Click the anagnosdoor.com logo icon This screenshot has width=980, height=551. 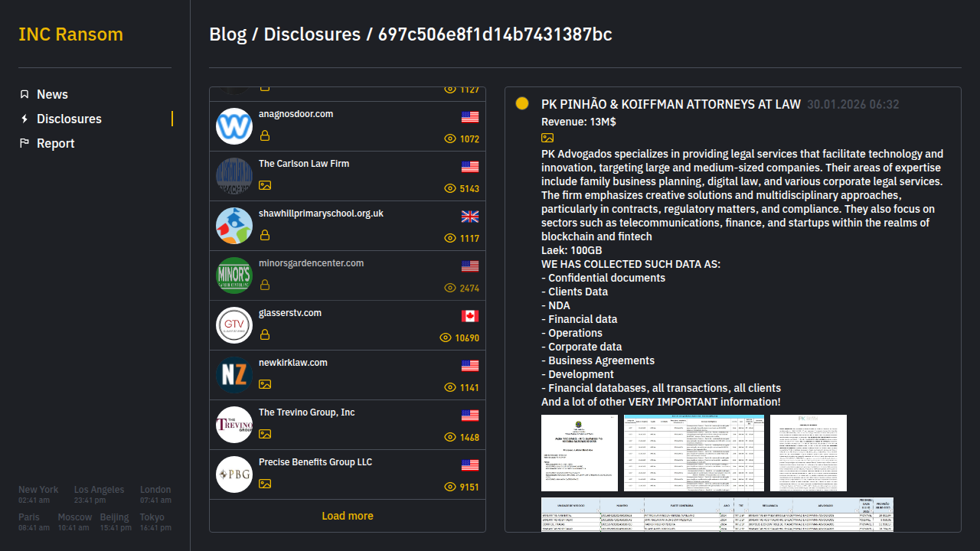pos(234,126)
